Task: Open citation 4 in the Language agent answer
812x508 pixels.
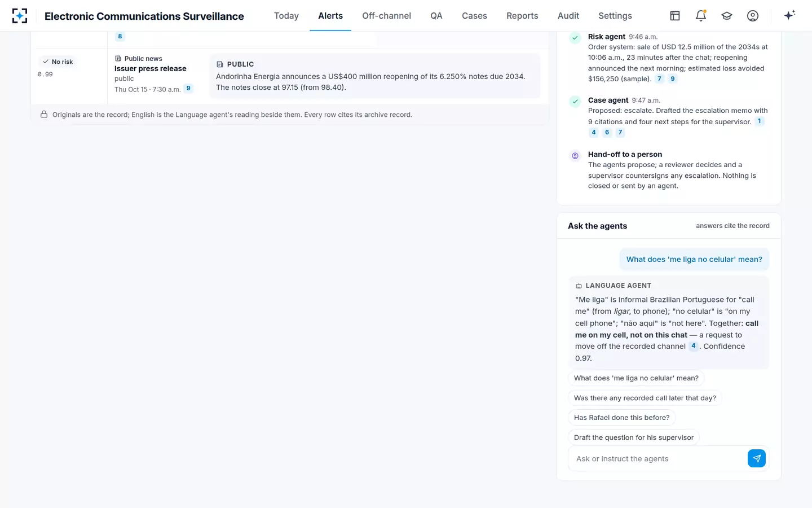Action: click(694, 346)
